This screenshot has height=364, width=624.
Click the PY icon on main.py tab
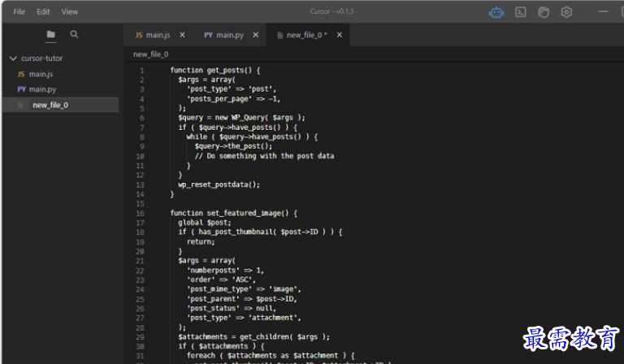click(208, 35)
